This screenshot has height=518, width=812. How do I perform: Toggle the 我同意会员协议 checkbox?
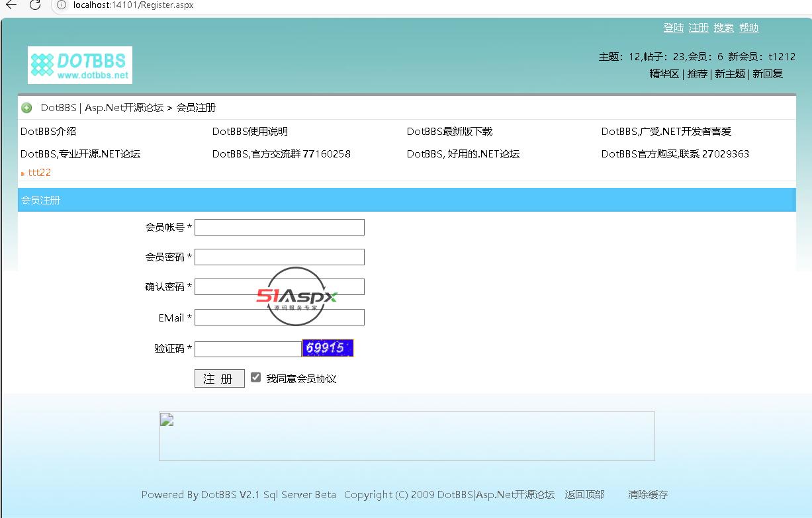[x=255, y=377]
